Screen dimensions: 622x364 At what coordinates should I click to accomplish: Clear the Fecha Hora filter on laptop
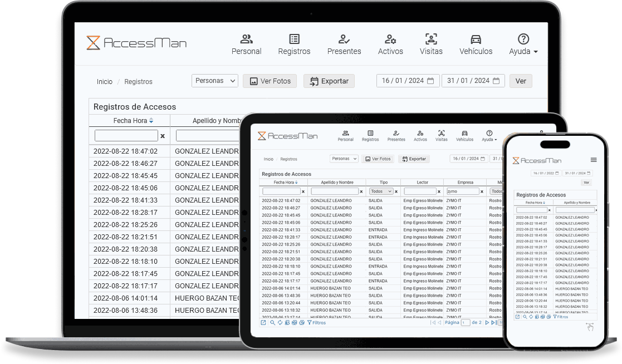coord(163,136)
